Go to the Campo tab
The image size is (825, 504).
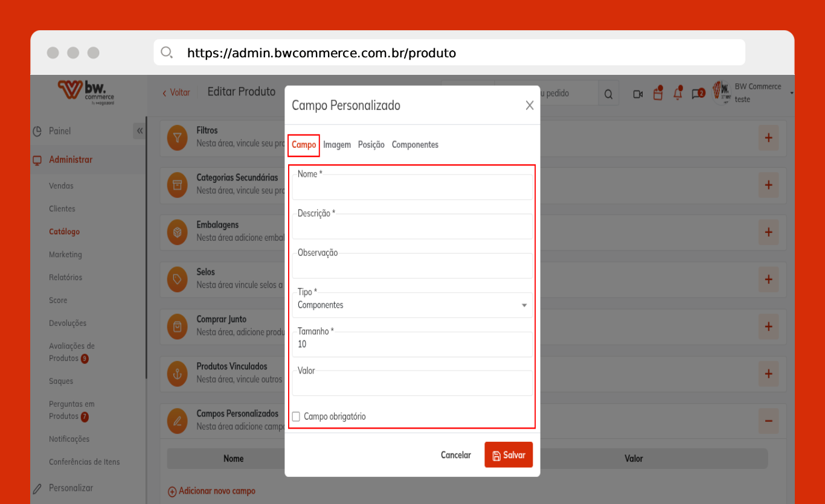point(304,145)
